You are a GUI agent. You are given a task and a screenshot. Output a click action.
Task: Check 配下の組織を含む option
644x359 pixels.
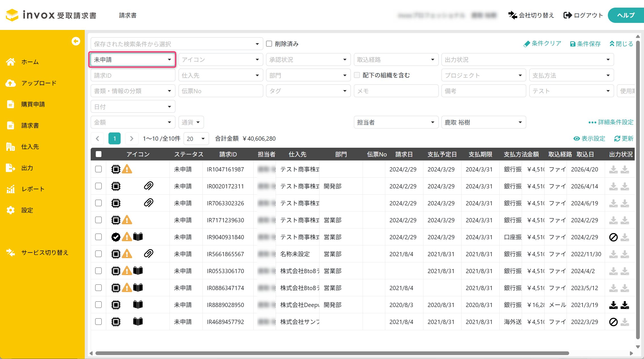coord(357,75)
